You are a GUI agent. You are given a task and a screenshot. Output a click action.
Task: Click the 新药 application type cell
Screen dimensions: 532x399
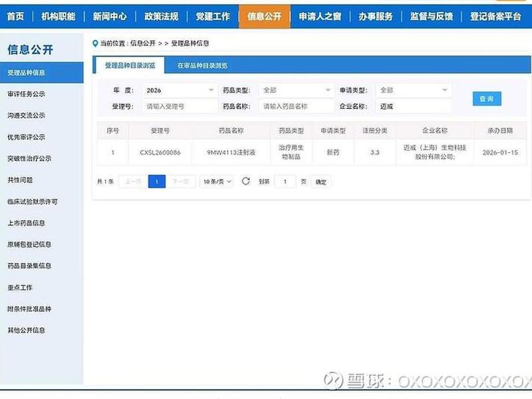click(333, 153)
